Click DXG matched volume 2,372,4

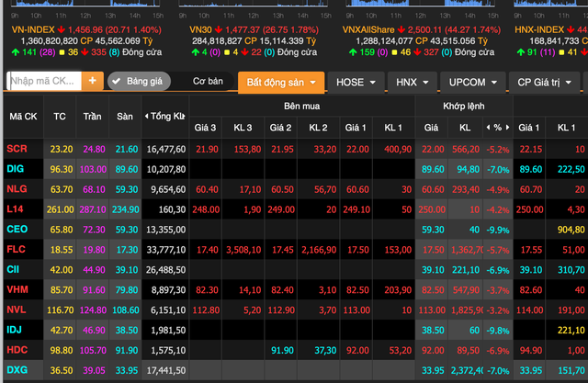coord(467,371)
